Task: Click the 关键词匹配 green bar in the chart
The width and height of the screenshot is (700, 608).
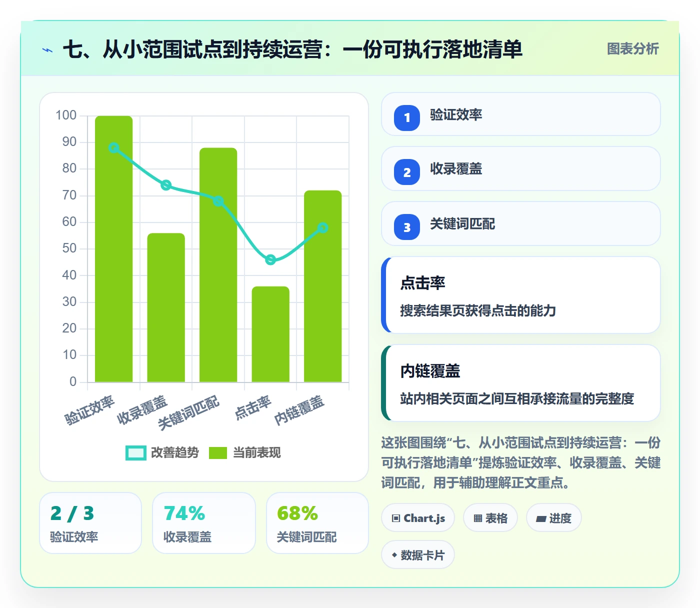Action: (x=218, y=265)
